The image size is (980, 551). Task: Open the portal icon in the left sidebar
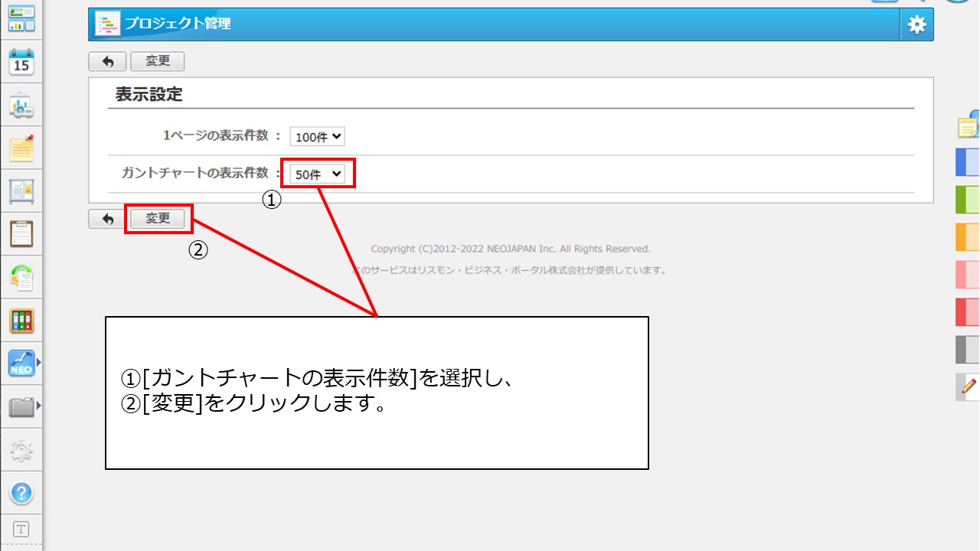pyautogui.click(x=21, y=18)
